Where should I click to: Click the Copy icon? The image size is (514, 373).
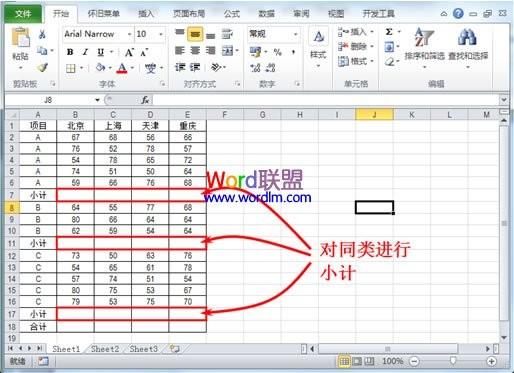click(42, 50)
